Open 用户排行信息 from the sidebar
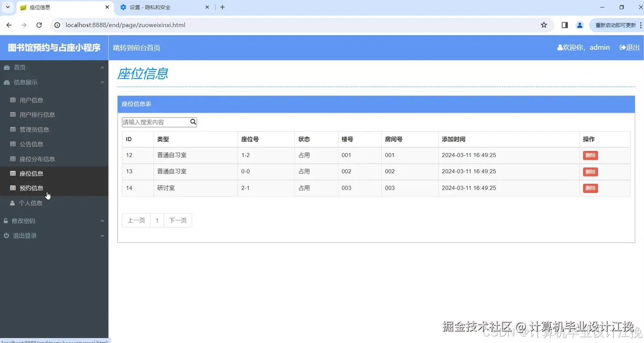 (x=36, y=114)
